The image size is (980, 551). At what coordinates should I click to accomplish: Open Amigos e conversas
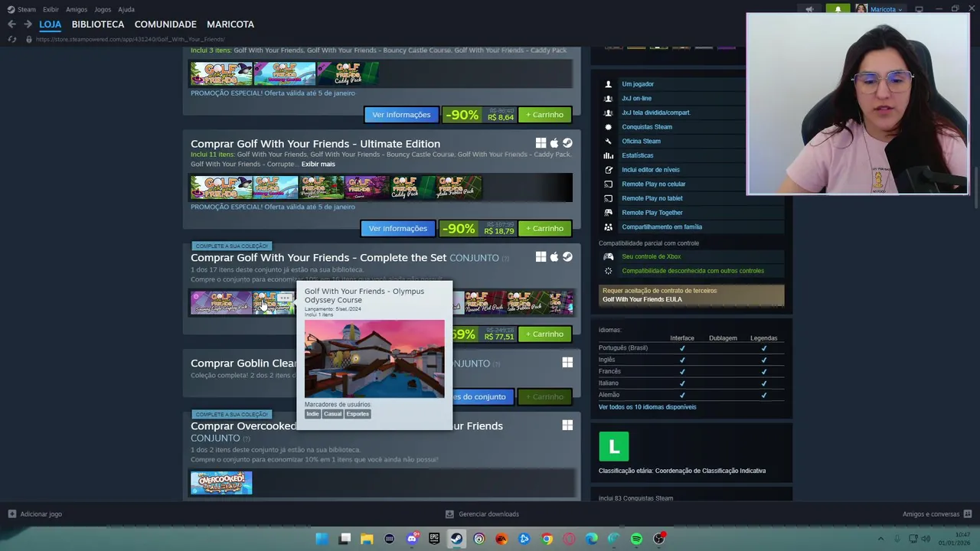coord(936,514)
